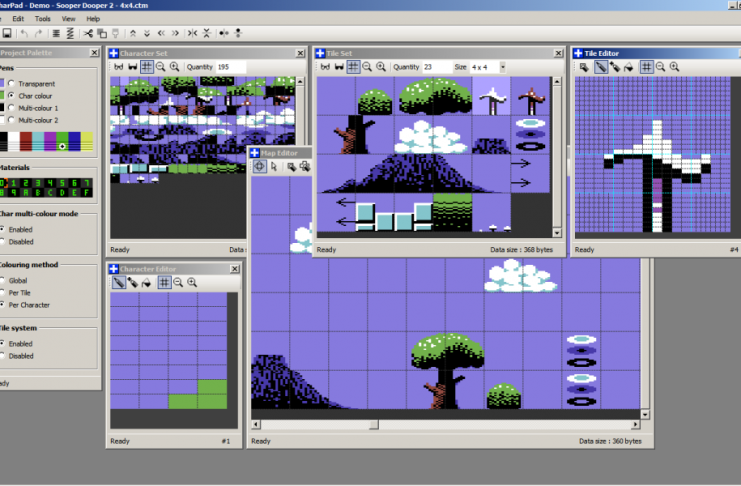Select the crosshair tool in Map Editor
741x486 pixels.
[x=259, y=166]
